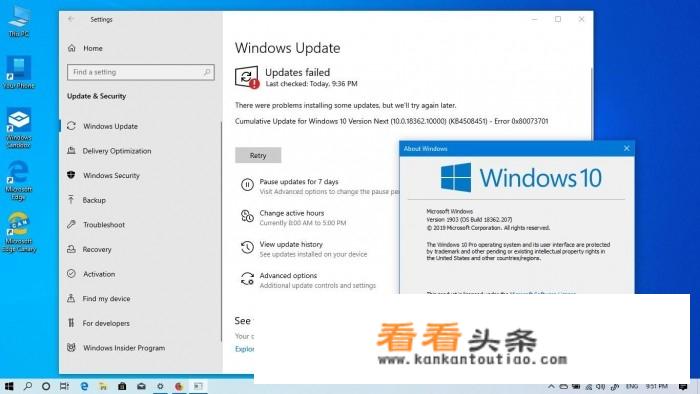This screenshot has width=700, height=394.
Task: Click the ENG language indicator
Action: point(631,386)
